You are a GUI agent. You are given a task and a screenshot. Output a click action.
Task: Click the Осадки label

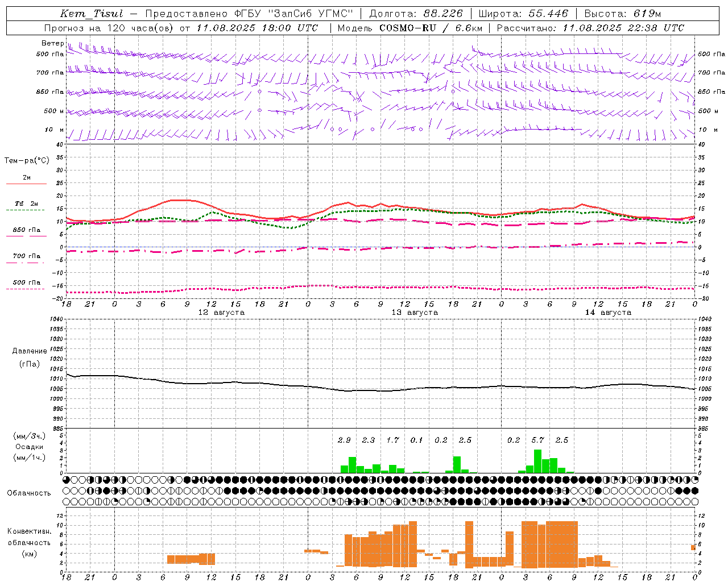[x=30, y=447]
